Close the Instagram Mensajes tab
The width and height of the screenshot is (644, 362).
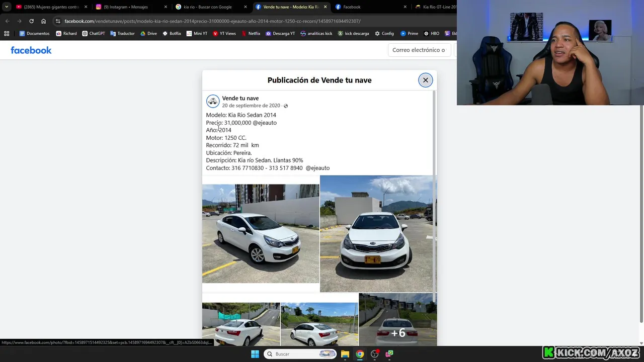(166, 7)
